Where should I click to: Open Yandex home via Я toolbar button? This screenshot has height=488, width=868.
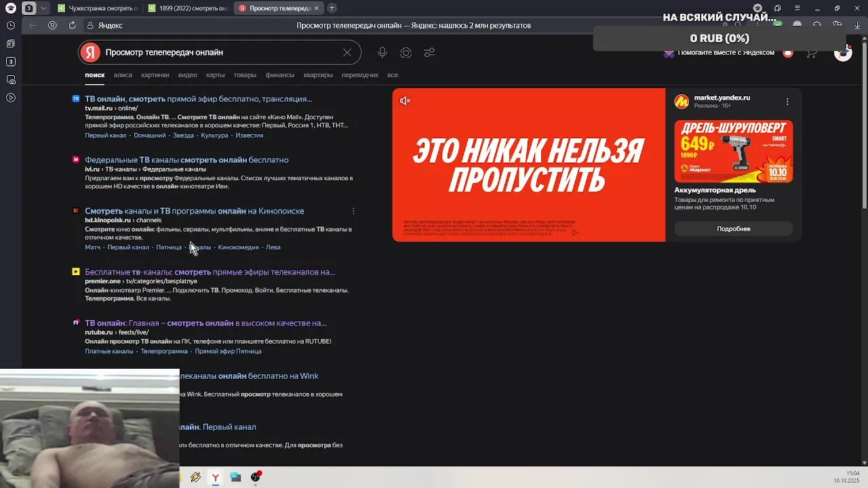(x=52, y=25)
